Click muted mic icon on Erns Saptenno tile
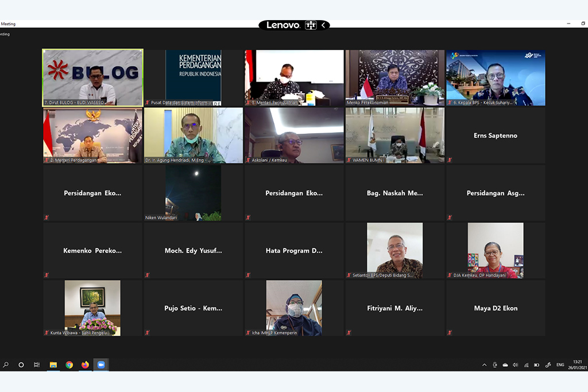The width and height of the screenshot is (588, 392). [449, 160]
